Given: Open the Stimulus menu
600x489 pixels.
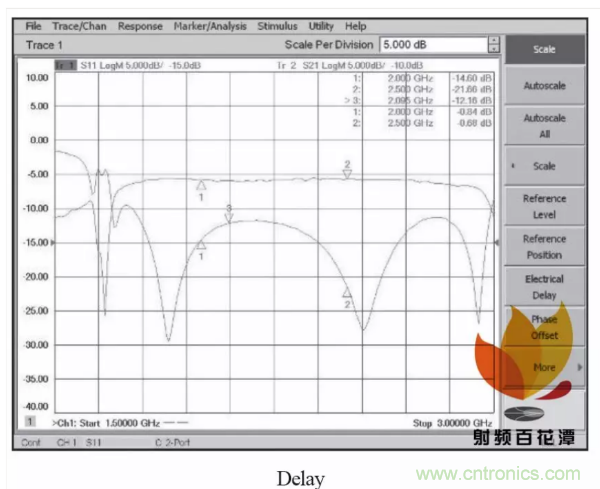Looking at the screenshot, I should (x=277, y=25).
